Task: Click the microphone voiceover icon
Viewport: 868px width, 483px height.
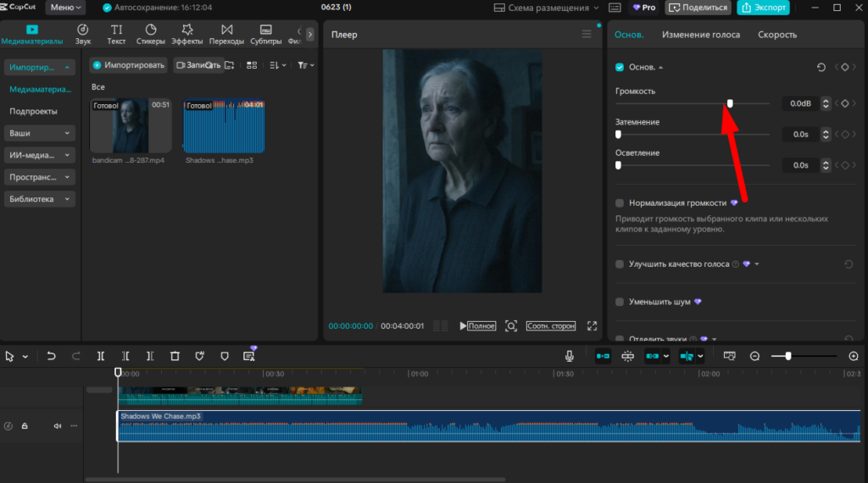Action: [x=569, y=356]
